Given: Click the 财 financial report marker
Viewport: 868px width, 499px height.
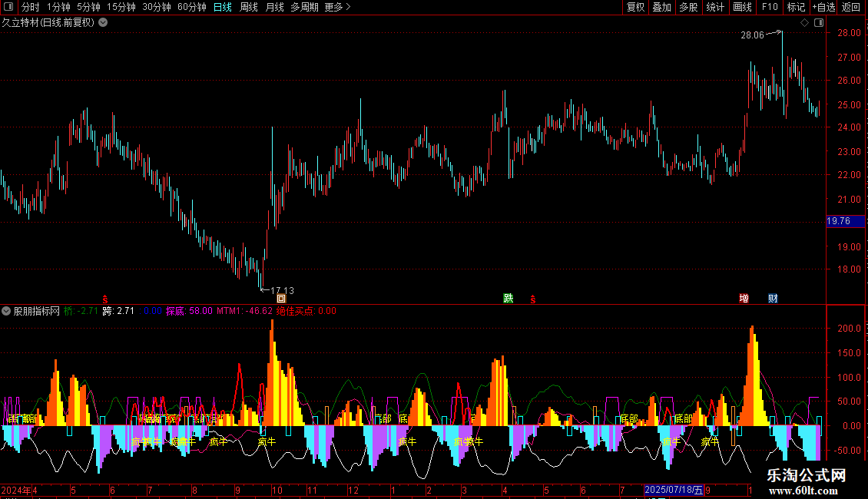Looking at the screenshot, I should tap(773, 299).
